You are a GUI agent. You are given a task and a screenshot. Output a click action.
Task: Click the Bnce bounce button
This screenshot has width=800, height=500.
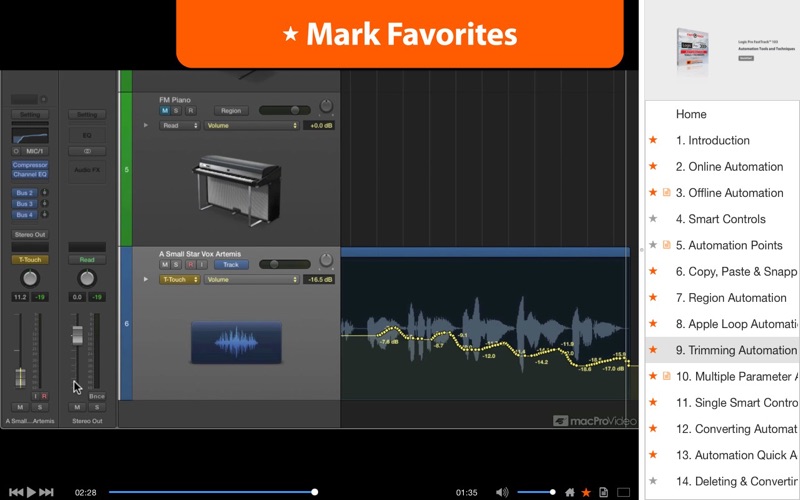click(x=97, y=396)
